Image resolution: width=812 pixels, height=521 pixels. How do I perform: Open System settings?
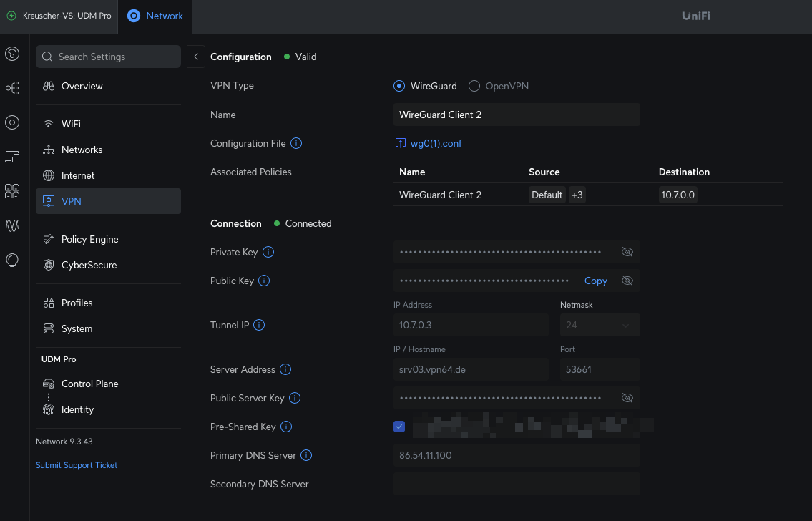click(x=108, y=329)
